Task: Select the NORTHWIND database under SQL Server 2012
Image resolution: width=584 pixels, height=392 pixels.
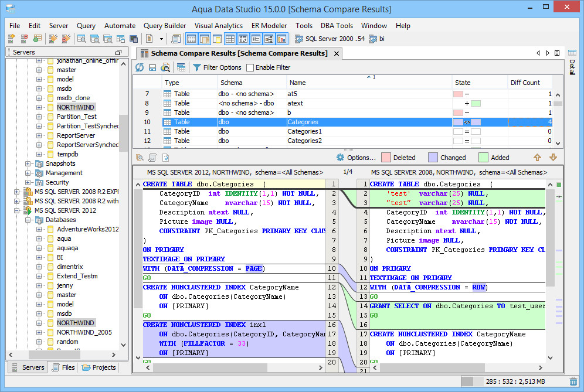Action: point(76,323)
